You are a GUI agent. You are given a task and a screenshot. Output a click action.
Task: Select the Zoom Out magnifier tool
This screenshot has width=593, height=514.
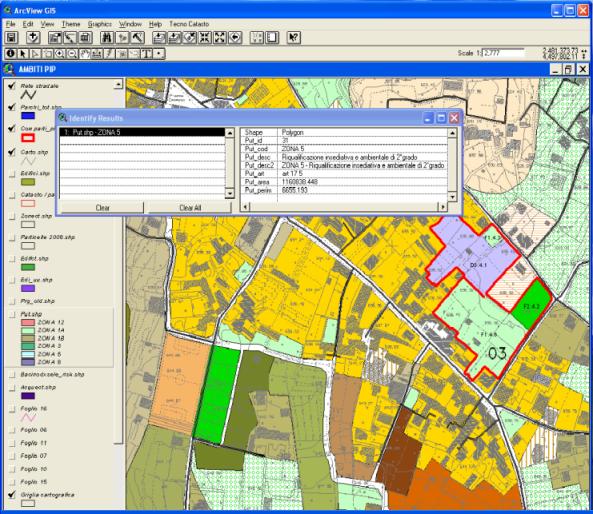(x=72, y=54)
